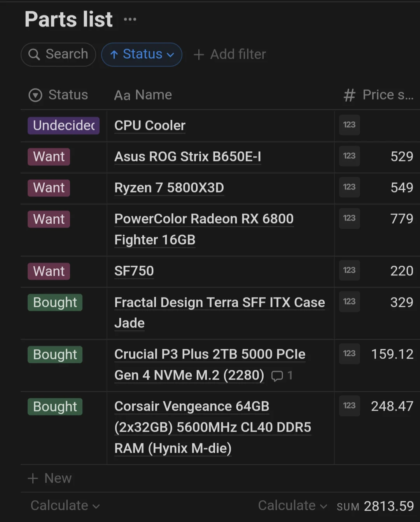This screenshot has width=420, height=522.
Task: Click the 123 icon in CPU Cooler row
Action: (x=349, y=125)
